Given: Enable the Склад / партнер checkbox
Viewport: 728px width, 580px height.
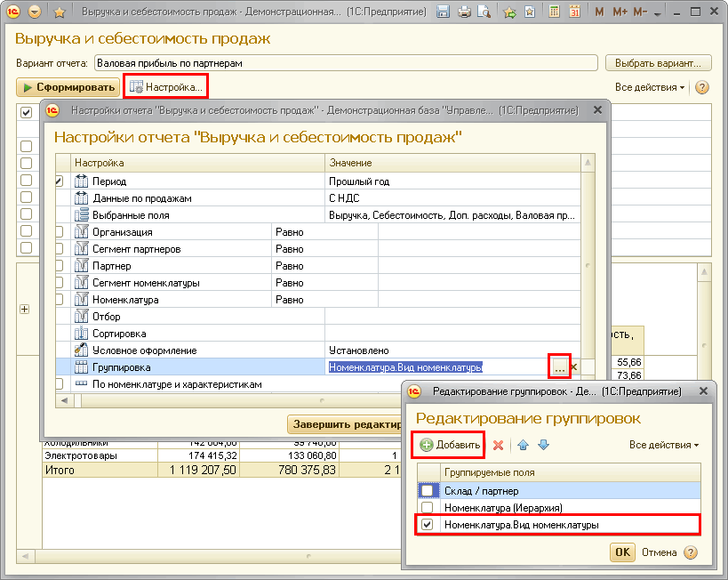Looking at the screenshot, I should click(x=428, y=490).
